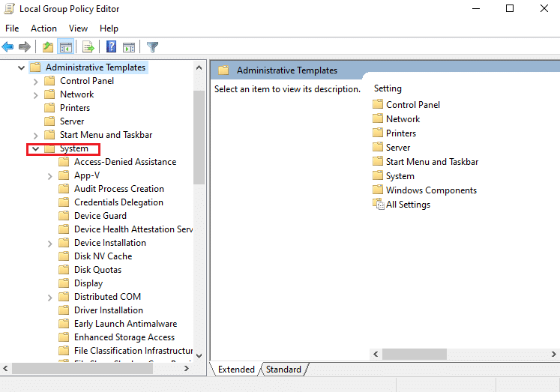Click right pane horizontal scrollbar thumb
The width and height of the screenshot is (560, 392).
click(415, 354)
